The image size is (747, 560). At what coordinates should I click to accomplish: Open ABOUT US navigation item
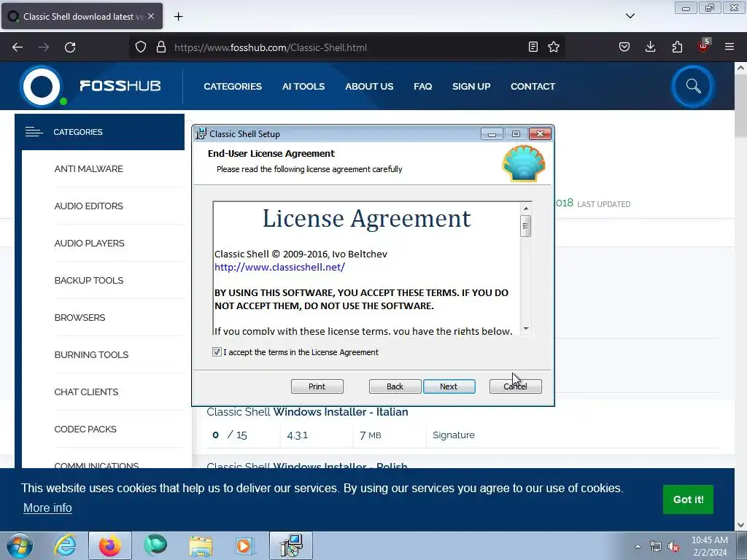[x=369, y=86]
